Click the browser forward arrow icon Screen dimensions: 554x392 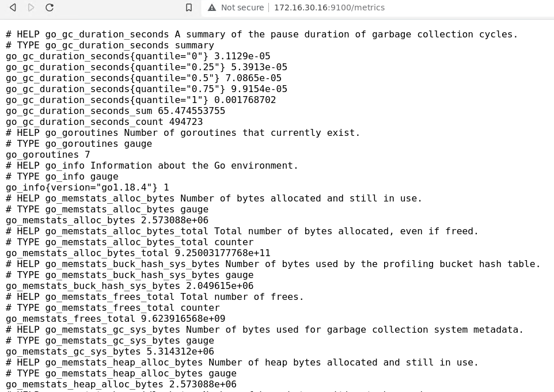[x=31, y=7]
